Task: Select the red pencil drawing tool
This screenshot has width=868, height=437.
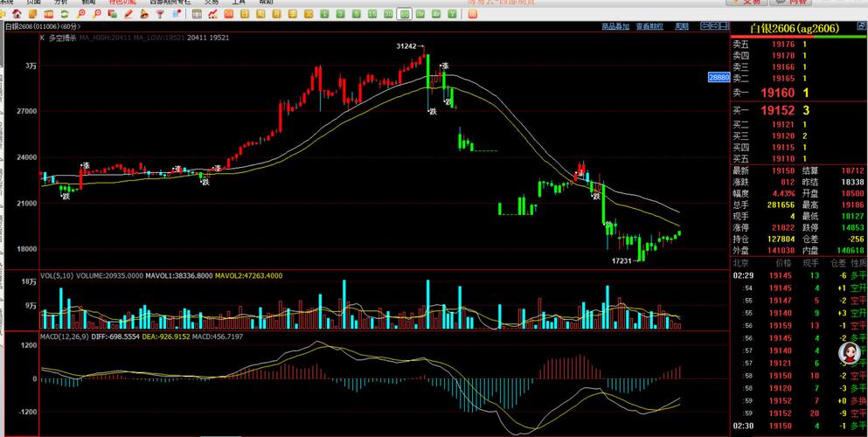Action: pyautogui.click(x=128, y=14)
